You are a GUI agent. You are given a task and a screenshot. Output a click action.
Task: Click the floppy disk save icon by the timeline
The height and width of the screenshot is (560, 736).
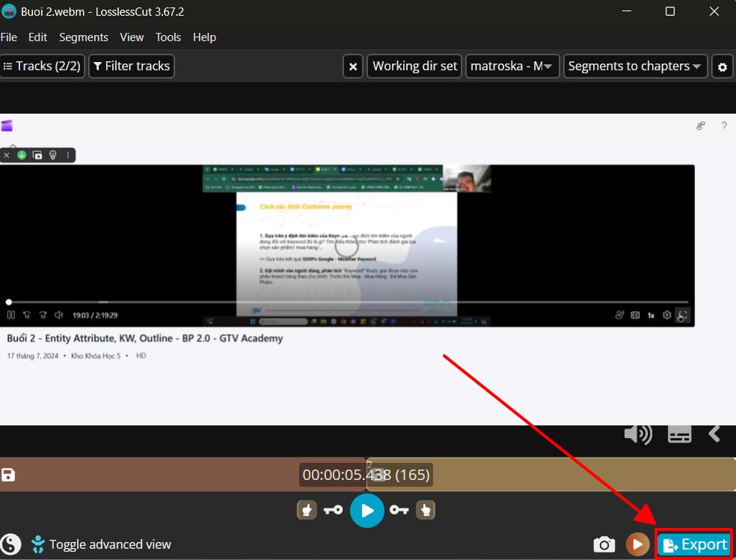pyautogui.click(x=8, y=475)
